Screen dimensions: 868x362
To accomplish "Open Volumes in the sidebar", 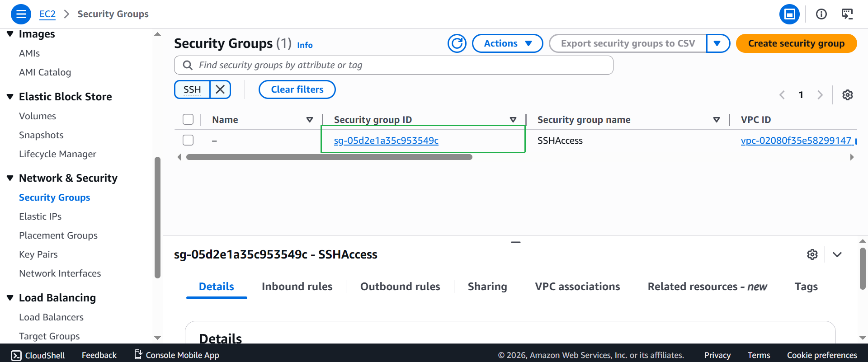I will 38,116.
